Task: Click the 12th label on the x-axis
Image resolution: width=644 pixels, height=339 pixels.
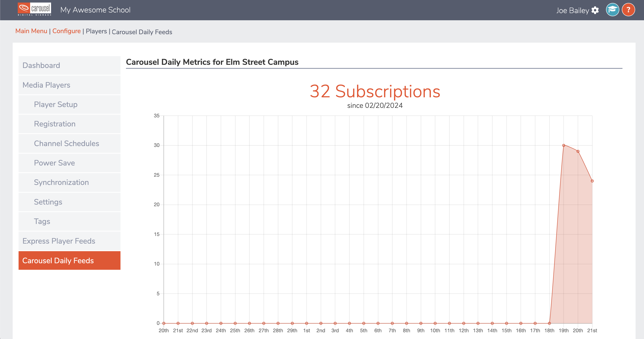Action: coord(464,331)
